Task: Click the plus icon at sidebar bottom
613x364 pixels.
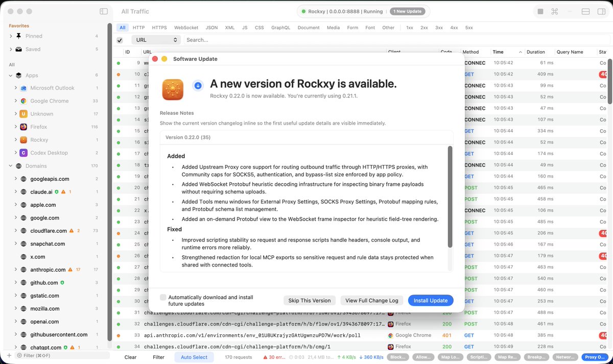Action: pyautogui.click(x=9, y=355)
